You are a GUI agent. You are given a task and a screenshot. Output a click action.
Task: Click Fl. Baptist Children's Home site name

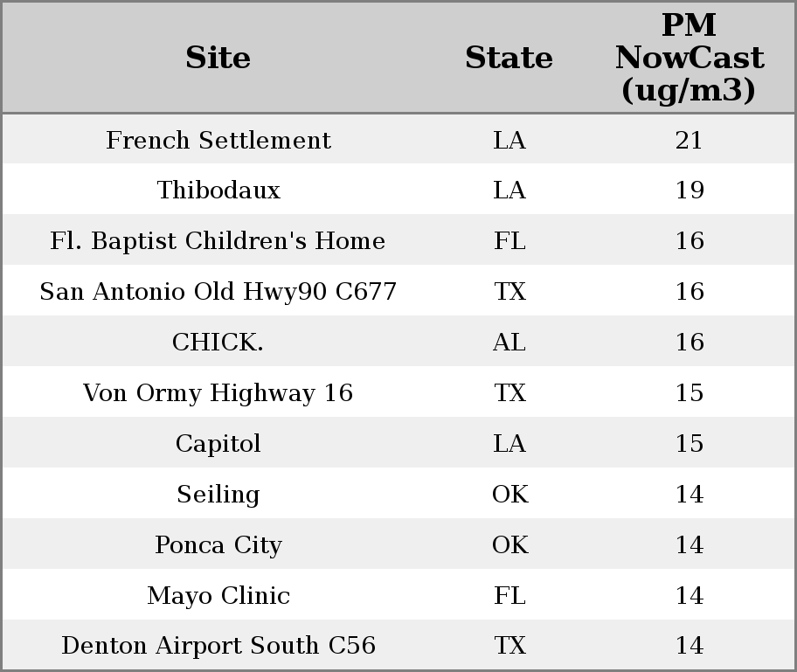pos(218,241)
